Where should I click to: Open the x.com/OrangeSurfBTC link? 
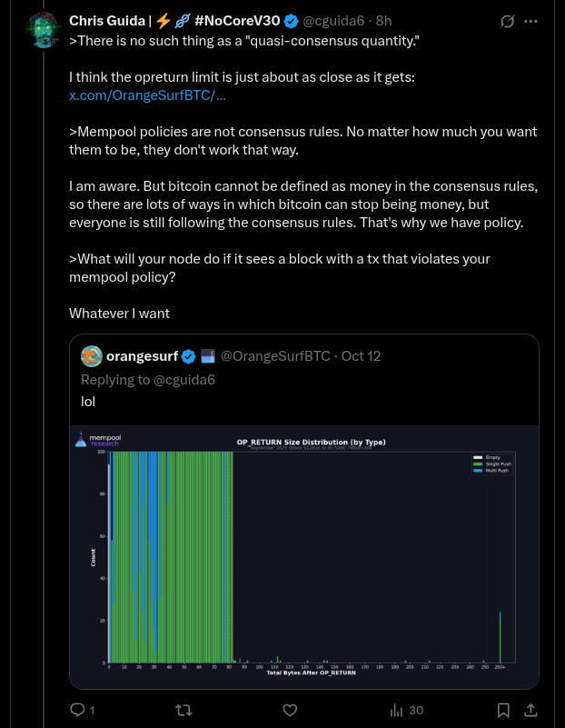click(x=147, y=95)
